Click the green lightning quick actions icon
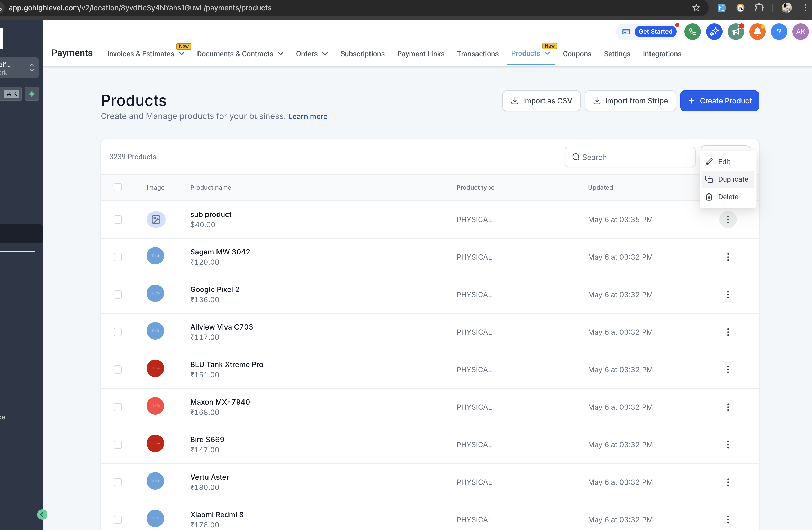The width and height of the screenshot is (812, 530). pyautogui.click(x=32, y=94)
